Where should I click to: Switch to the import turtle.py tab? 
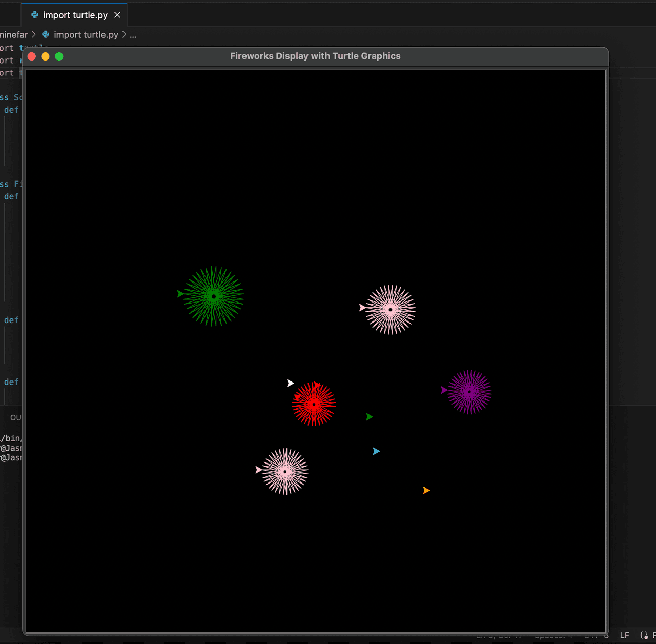point(75,15)
